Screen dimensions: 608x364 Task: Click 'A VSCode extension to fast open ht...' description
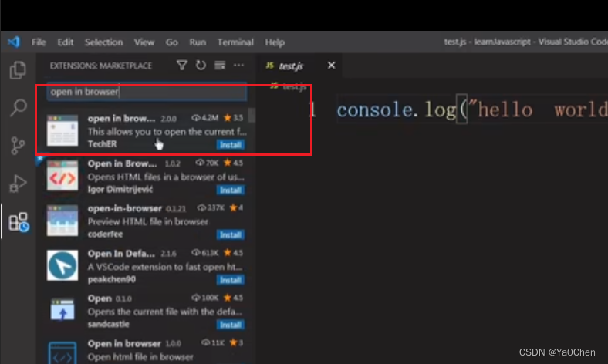coord(165,267)
